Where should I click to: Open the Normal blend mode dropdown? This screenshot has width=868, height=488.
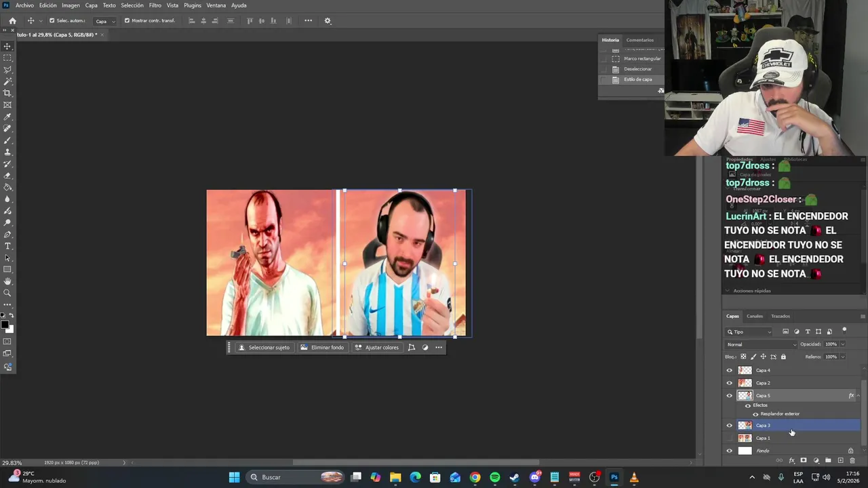(762, 344)
